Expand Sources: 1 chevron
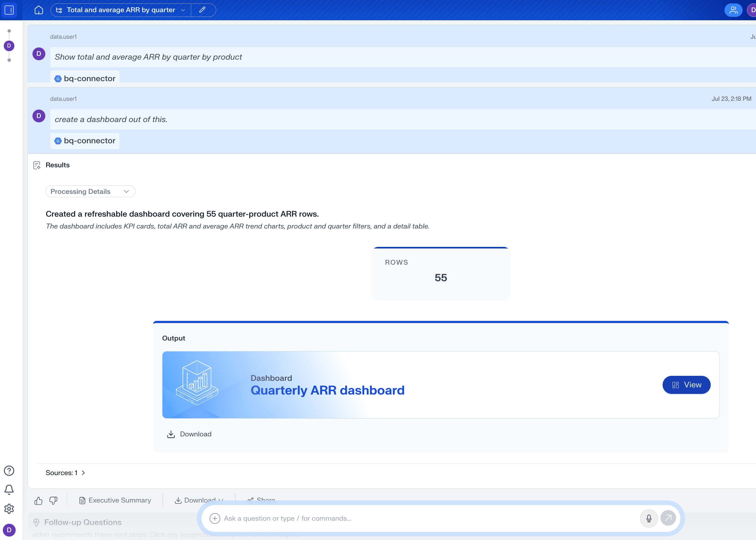This screenshot has width=756, height=540. pyautogui.click(x=83, y=473)
